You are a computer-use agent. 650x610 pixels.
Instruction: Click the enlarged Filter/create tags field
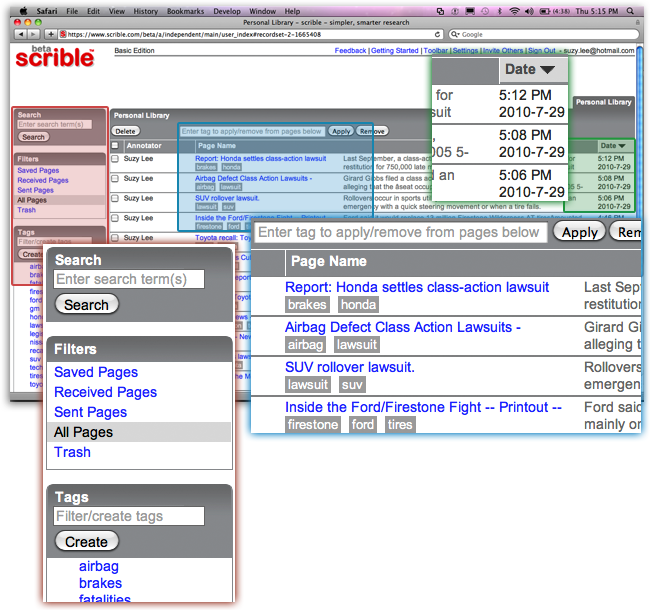129,516
